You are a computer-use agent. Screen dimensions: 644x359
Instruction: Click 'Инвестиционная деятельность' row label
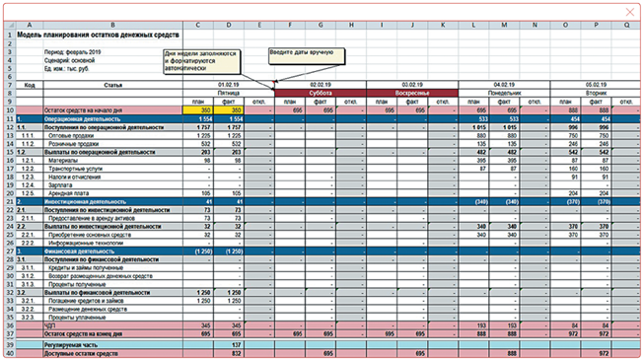pos(85,201)
